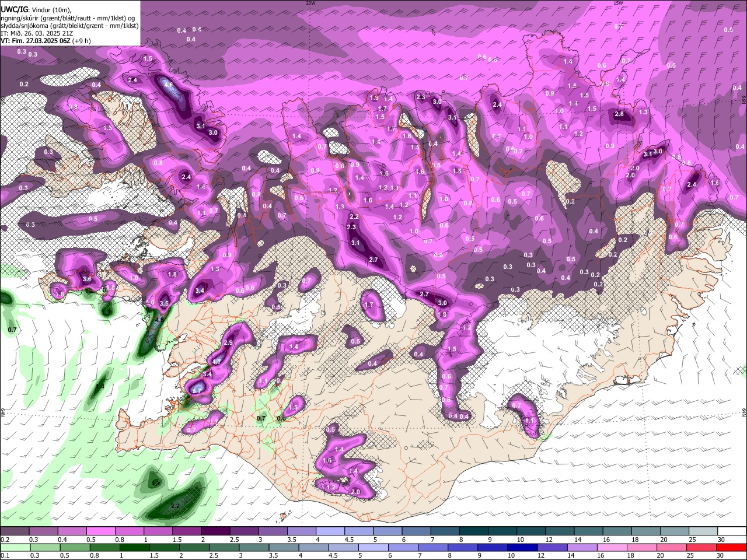Click the "IT: Mið. 26. 03. 2025 21Z" line
Screen dimensions: 747x560
click(37, 33)
